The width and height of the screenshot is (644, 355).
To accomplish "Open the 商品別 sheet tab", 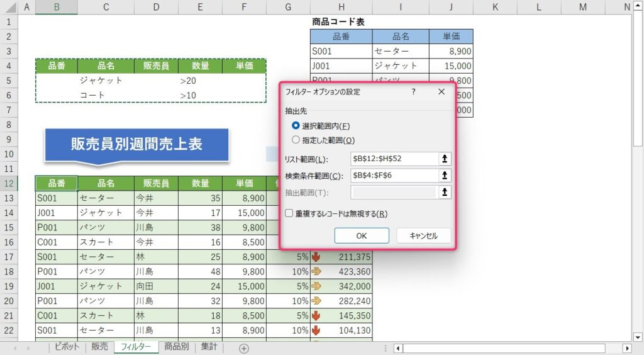I will point(176,347).
